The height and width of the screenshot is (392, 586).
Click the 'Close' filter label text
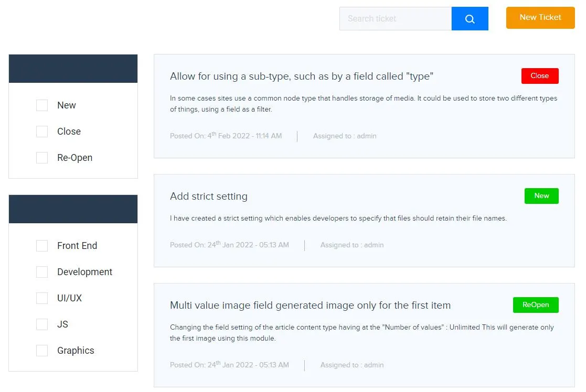[69, 132]
